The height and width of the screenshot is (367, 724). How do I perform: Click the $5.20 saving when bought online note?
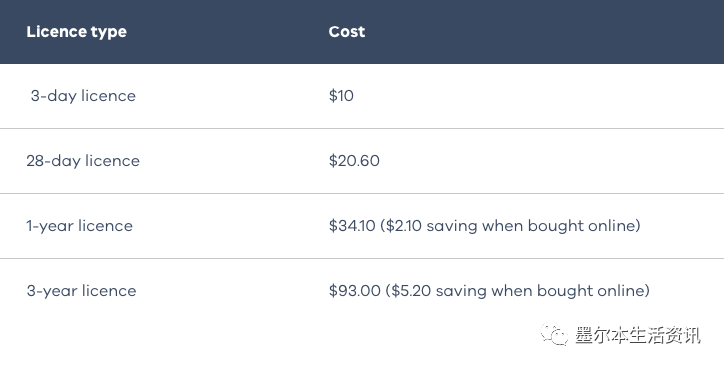coord(518,291)
